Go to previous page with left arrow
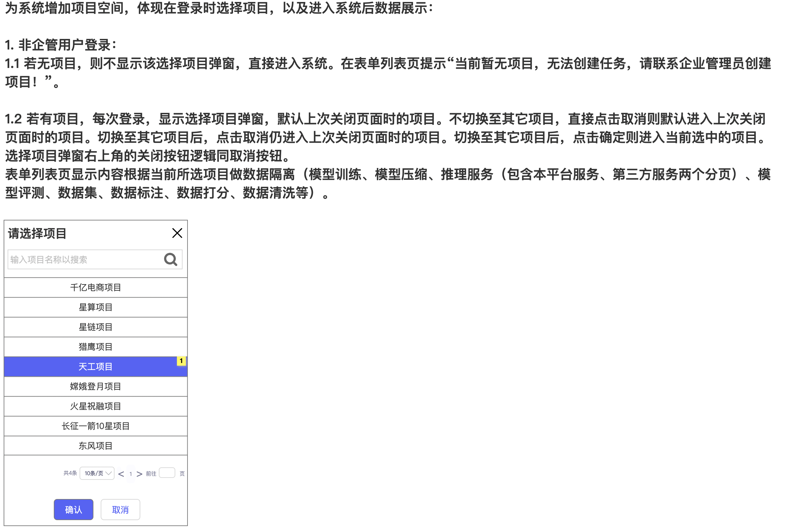This screenshot has width=789, height=532. [x=121, y=474]
